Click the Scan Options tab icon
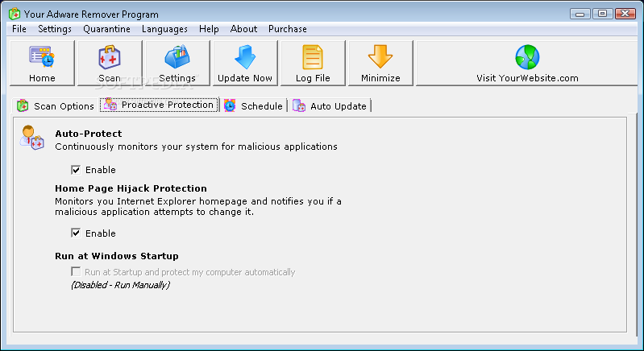 pyautogui.click(x=23, y=105)
